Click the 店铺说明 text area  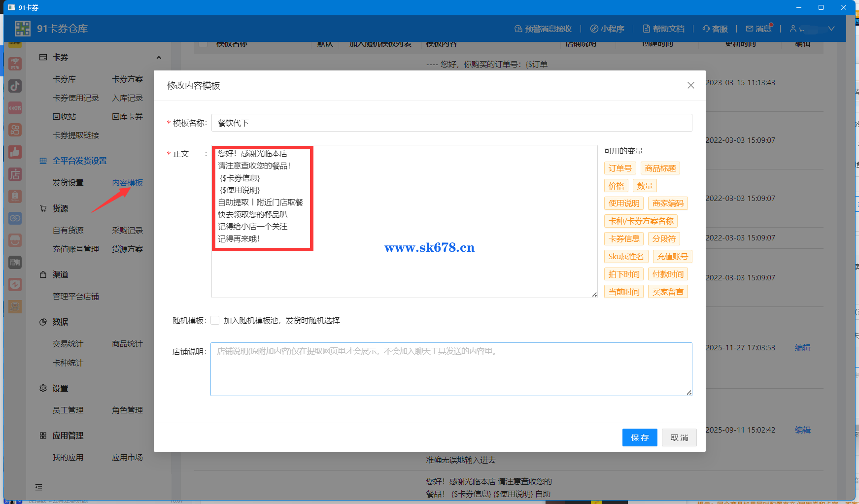pyautogui.click(x=451, y=370)
